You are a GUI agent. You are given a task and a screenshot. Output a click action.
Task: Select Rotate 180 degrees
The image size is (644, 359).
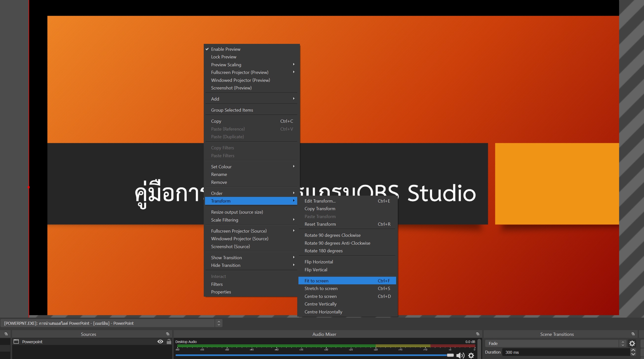pyautogui.click(x=347, y=251)
